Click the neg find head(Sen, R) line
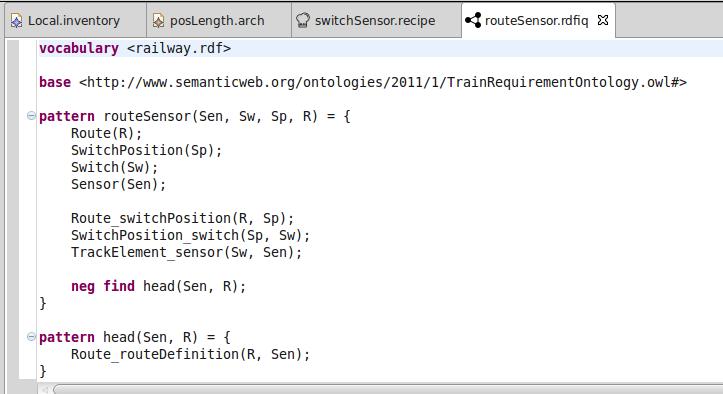The height and width of the screenshot is (394, 723). 159,287
